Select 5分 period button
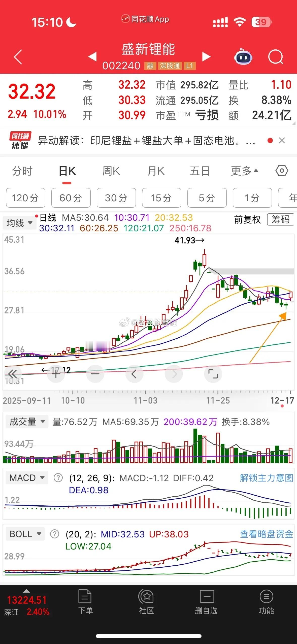 [207, 198]
